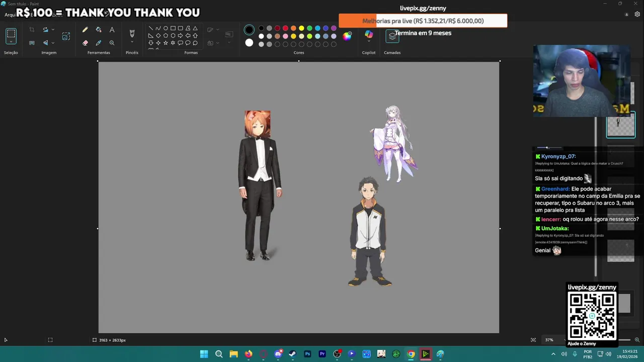Click the tray microphone icon
The image size is (644, 362).
(x=575, y=354)
